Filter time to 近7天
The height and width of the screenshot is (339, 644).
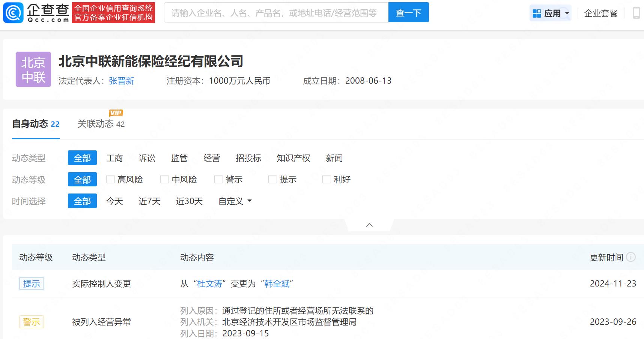(x=149, y=201)
